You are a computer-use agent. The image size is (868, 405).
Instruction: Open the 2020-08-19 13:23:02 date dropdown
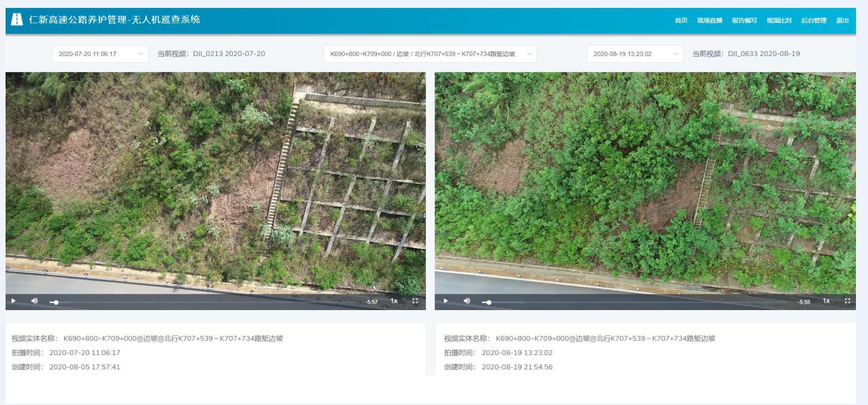[635, 54]
